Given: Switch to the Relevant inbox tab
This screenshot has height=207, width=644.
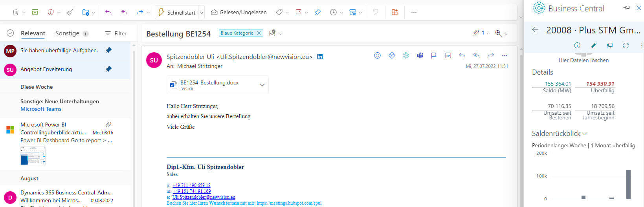Looking at the screenshot, I should click(x=33, y=33).
